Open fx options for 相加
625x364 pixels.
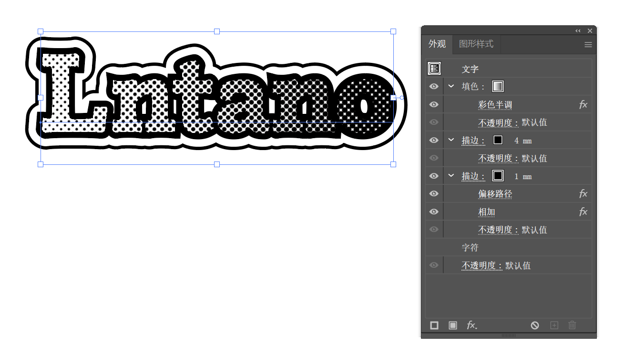pyautogui.click(x=583, y=212)
